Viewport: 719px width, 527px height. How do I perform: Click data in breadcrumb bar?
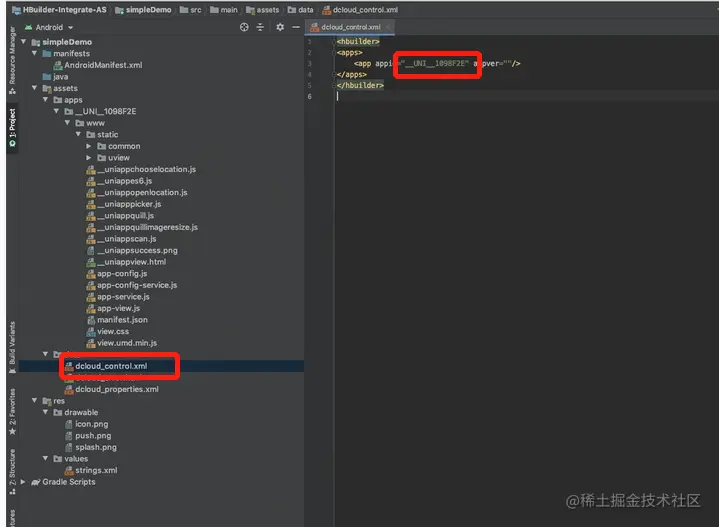tap(301, 10)
